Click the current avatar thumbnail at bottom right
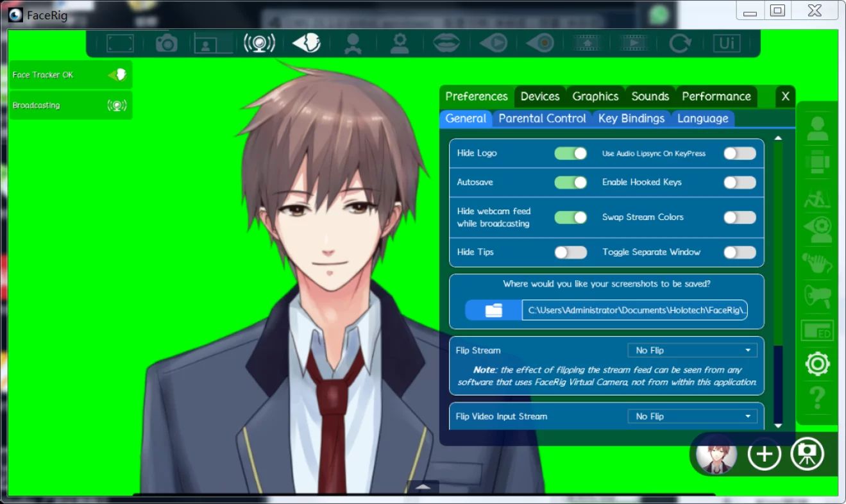This screenshot has height=504, width=846. coord(716,454)
